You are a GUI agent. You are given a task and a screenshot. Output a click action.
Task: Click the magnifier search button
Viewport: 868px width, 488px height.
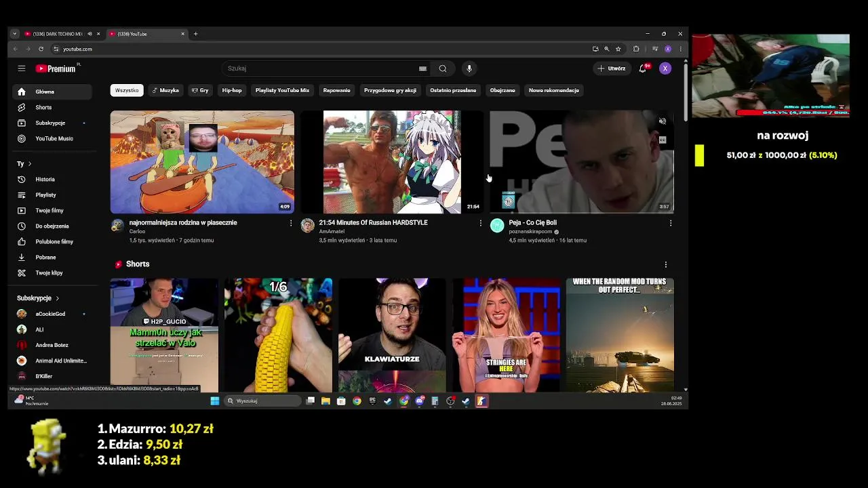click(443, 68)
